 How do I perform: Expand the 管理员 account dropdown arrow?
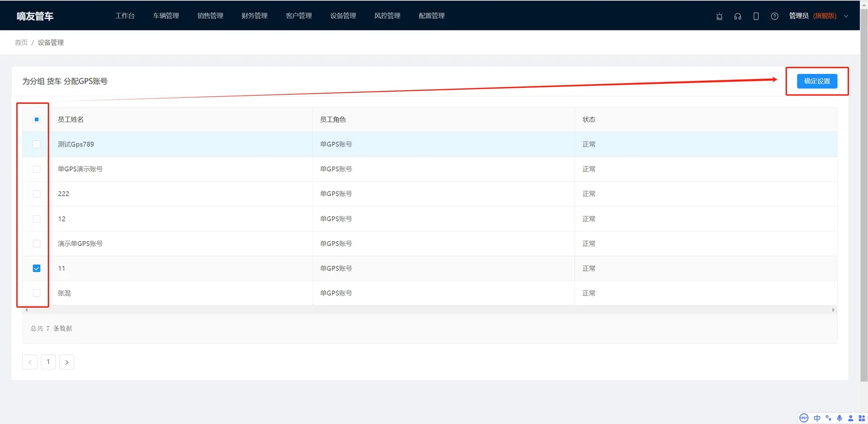[846, 16]
